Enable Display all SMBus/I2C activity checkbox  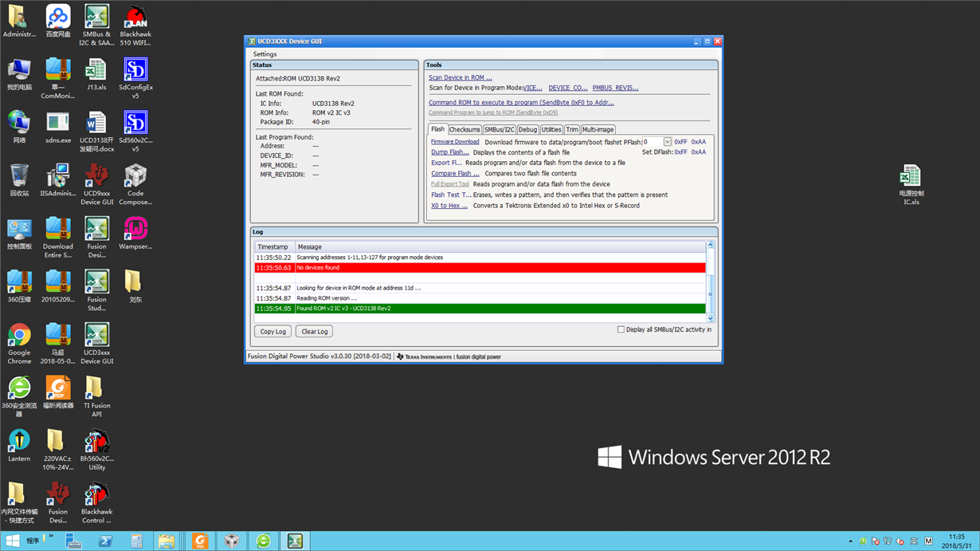pyautogui.click(x=621, y=329)
